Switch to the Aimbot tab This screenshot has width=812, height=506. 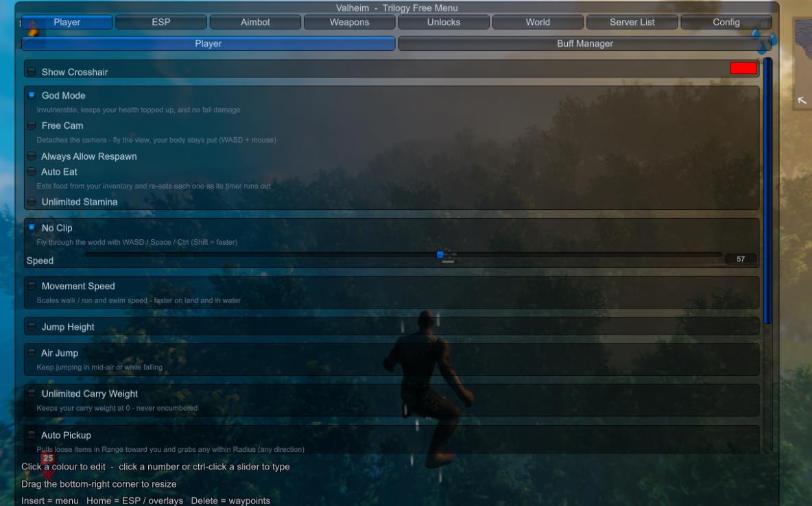coord(255,22)
